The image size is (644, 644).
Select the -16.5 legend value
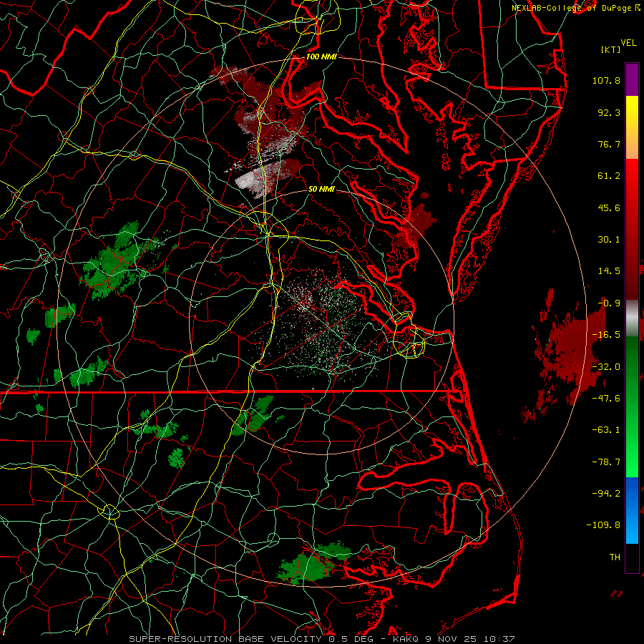point(606,335)
